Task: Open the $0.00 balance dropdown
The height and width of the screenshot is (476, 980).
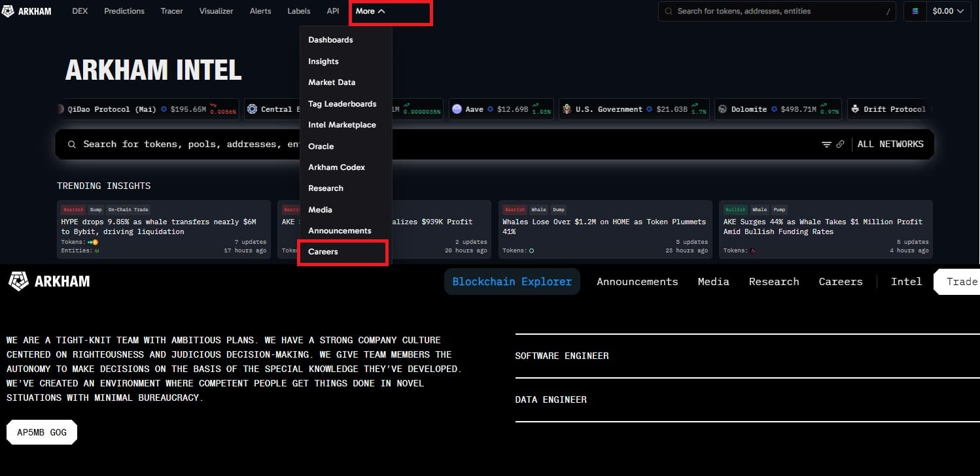Action: click(948, 11)
